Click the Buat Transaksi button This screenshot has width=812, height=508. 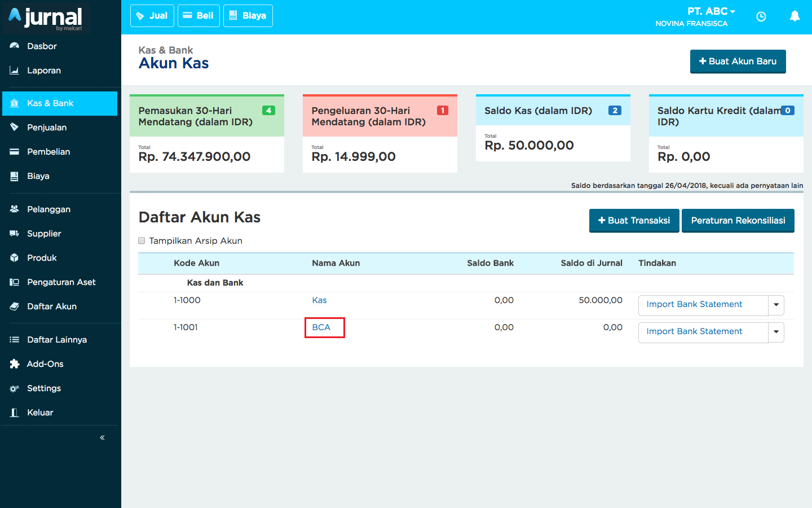(x=634, y=221)
